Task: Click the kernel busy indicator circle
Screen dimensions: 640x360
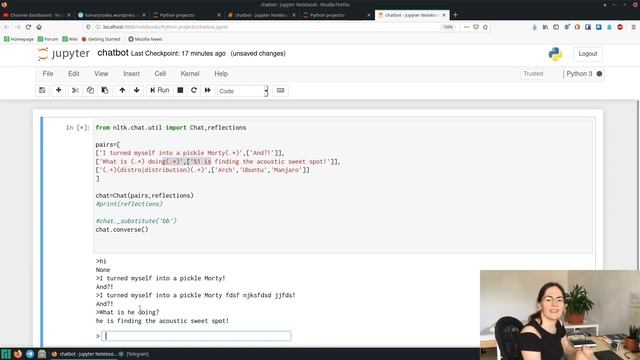Action: (599, 74)
